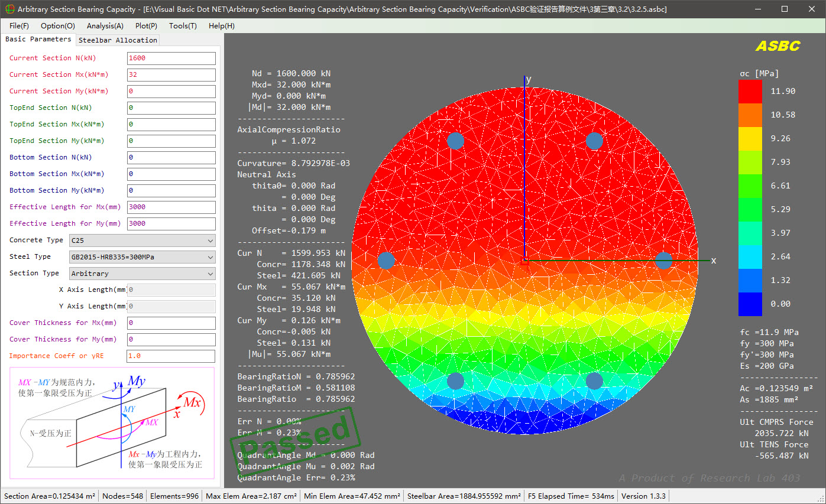The width and height of the screenshot is (826, 504).
Task: Click the top-right steel bar circle
Action: (594, 141)
